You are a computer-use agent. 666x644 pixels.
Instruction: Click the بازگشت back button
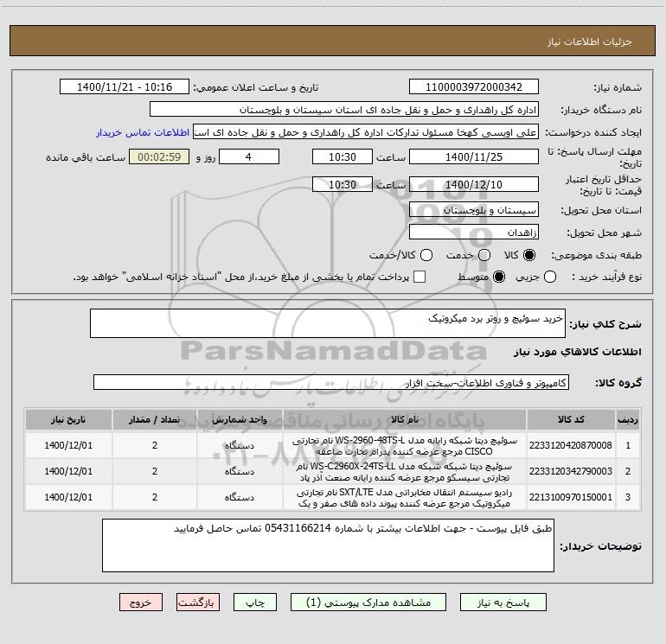[x=198, y=603]
